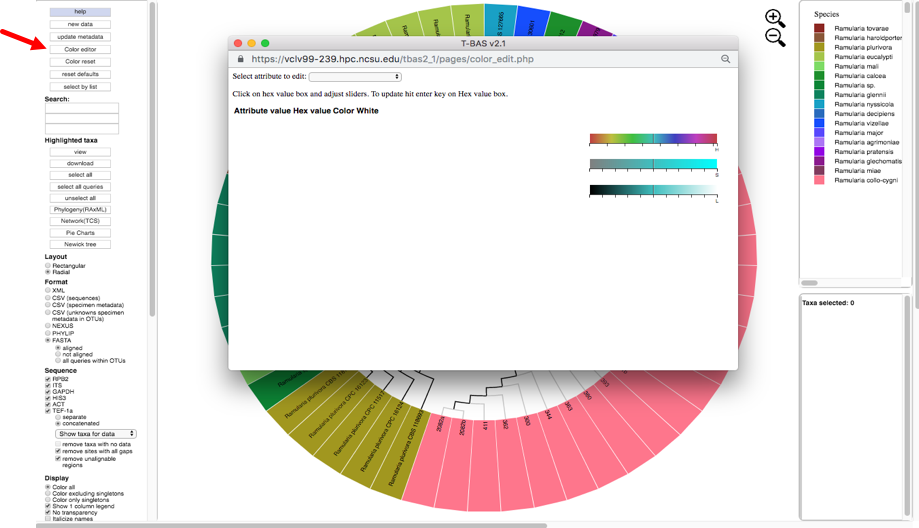Choose NEXUS format

pos(48,326)
